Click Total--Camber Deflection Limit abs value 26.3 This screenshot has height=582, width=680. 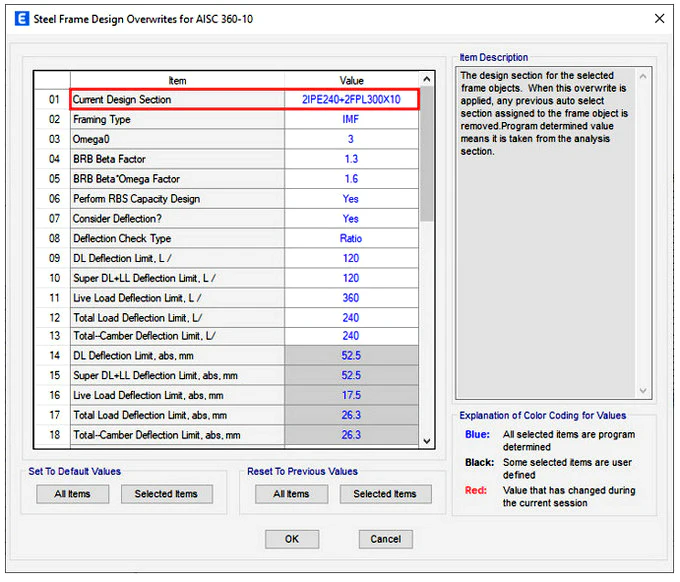click(x=351, y=435)
